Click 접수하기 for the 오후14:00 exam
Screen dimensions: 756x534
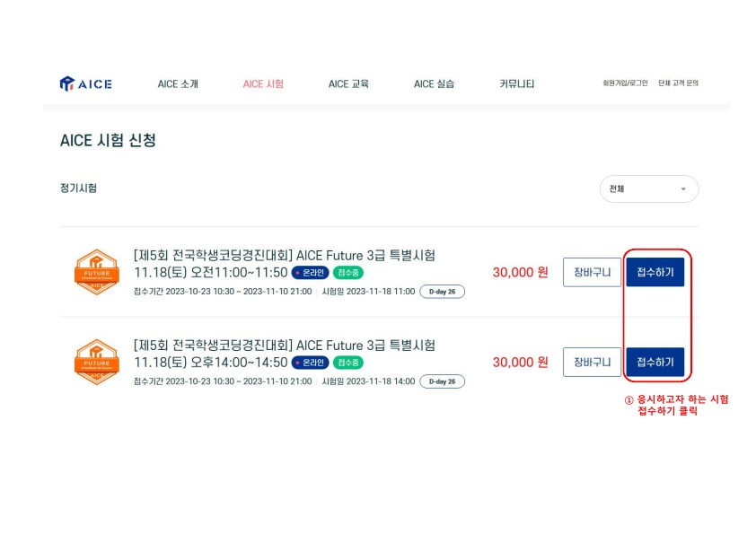point(655,362)
